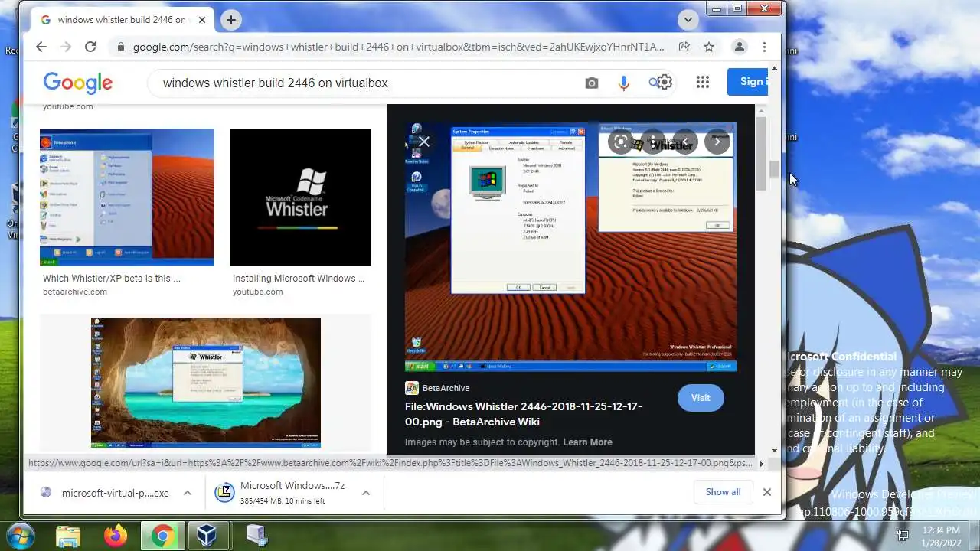
Task: Open the File:Windows Whistler 2446 title link
Action: click(524, 414)
